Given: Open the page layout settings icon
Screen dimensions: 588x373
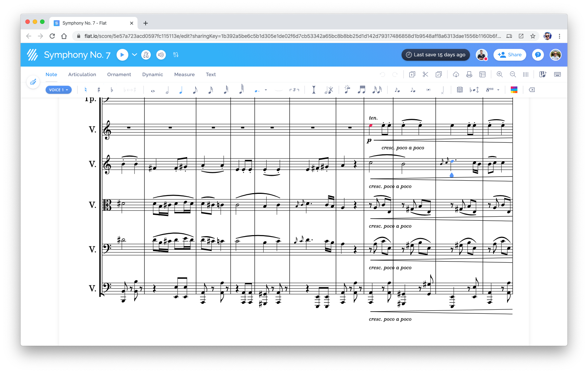Looking at the screenshot, I should [x=482, y=74].
